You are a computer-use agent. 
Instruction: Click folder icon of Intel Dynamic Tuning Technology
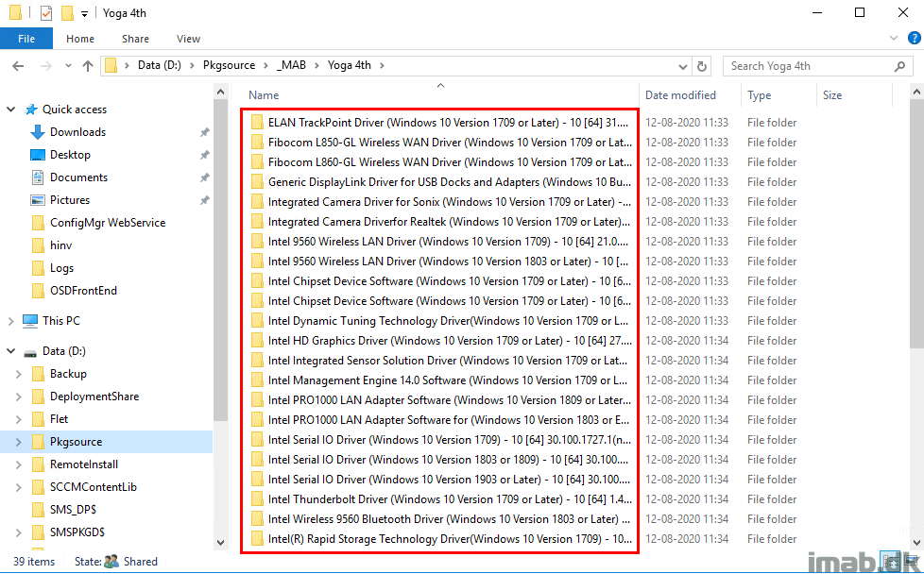(x=257, y=321)
